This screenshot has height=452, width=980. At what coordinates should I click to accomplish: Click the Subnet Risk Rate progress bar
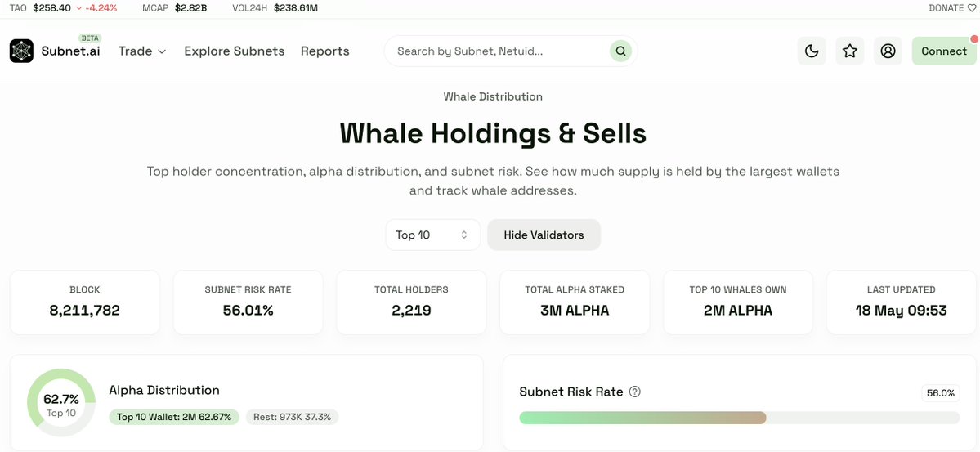(x=740, y=418)
